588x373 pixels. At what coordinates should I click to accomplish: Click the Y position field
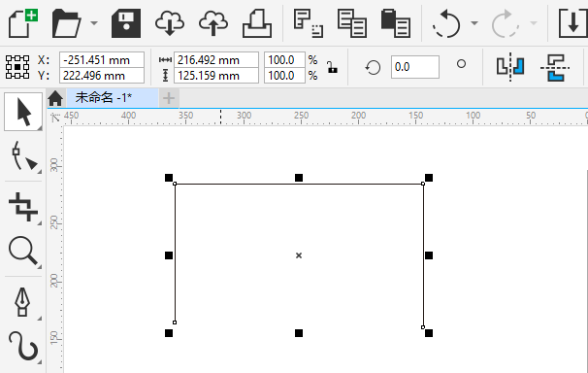pyautogui.click(x=102, y=76)
